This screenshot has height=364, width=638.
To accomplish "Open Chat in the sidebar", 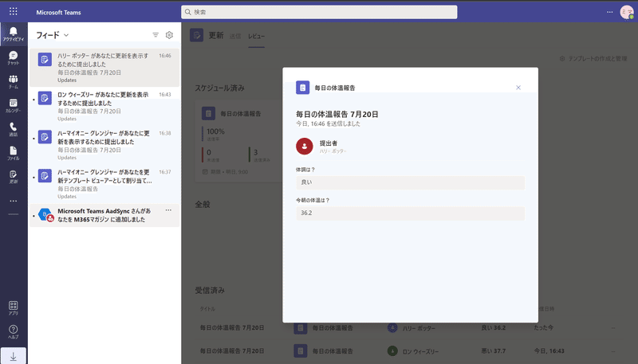I will [14, 58].
